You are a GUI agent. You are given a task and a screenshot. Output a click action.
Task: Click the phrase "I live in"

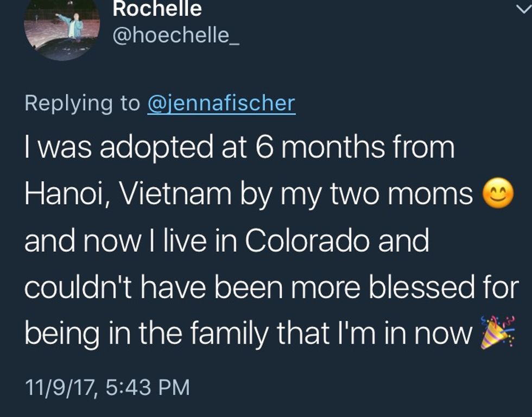[x=188, y=241]
